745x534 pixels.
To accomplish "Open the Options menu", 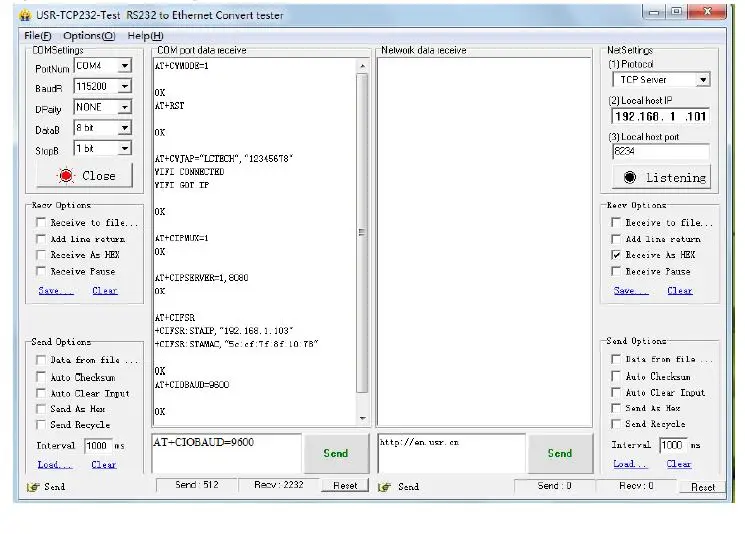I will point(89,36).
